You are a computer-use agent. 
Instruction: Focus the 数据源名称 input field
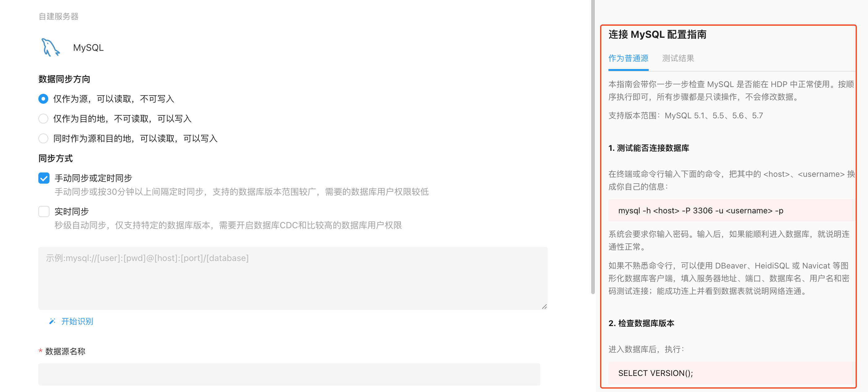pos(289,374)
